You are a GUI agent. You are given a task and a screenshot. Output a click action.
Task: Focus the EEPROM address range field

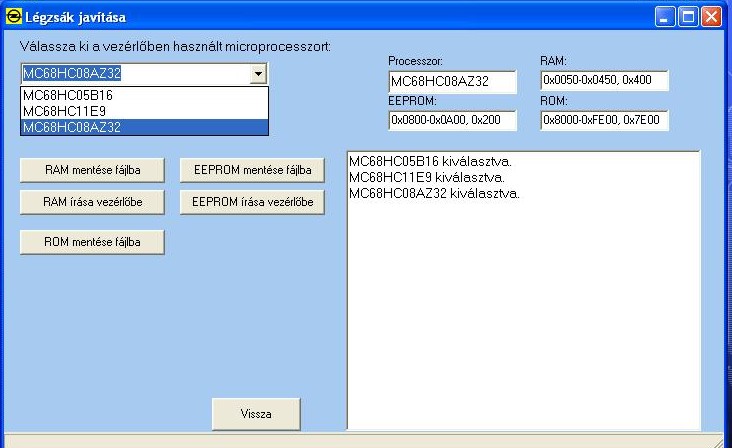click(x=452, y=121)
